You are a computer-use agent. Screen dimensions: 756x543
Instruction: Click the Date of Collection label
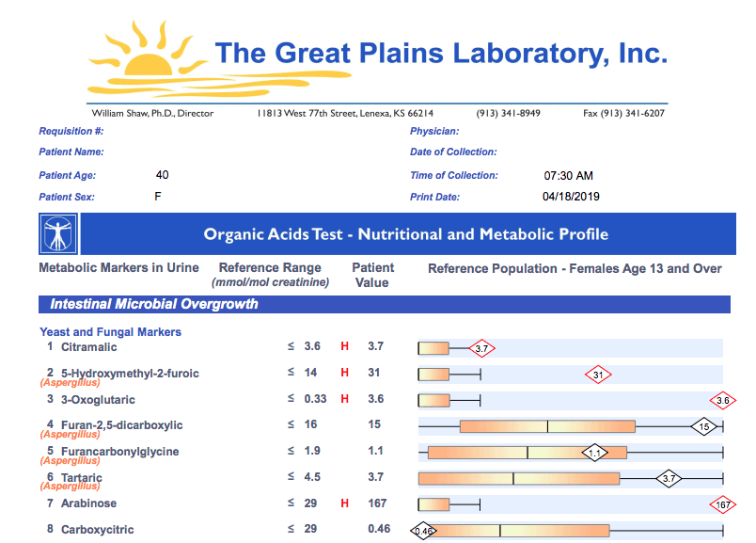[x=453, y=152]
